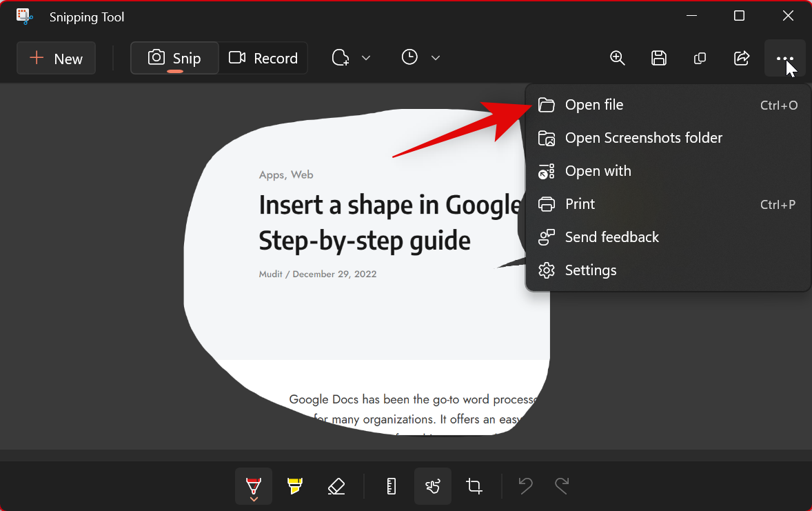Switch to Record mode

[263, 59]
